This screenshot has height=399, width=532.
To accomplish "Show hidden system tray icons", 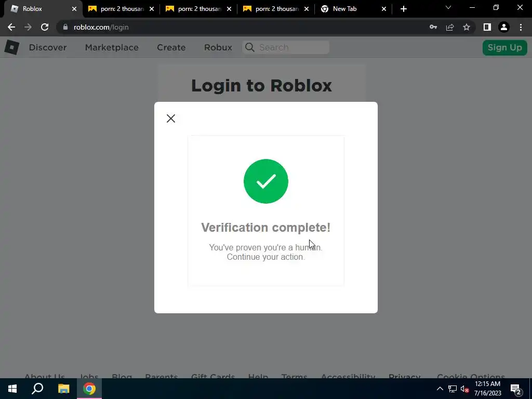I will click(440, 389).
